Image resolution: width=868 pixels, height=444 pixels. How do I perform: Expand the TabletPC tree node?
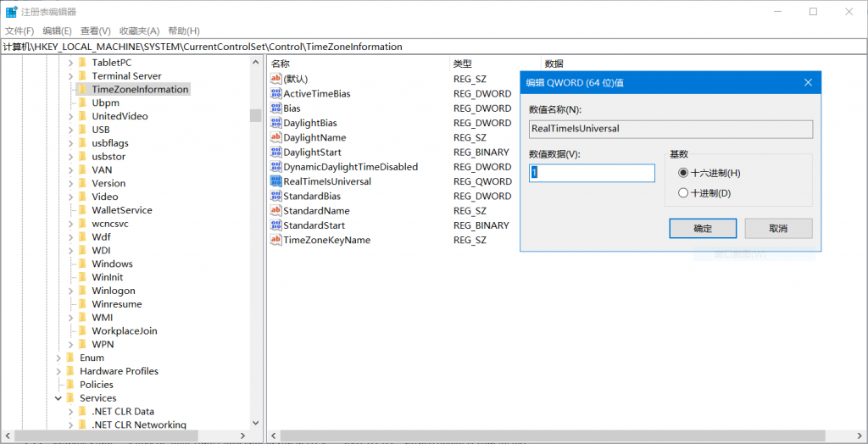70,63
